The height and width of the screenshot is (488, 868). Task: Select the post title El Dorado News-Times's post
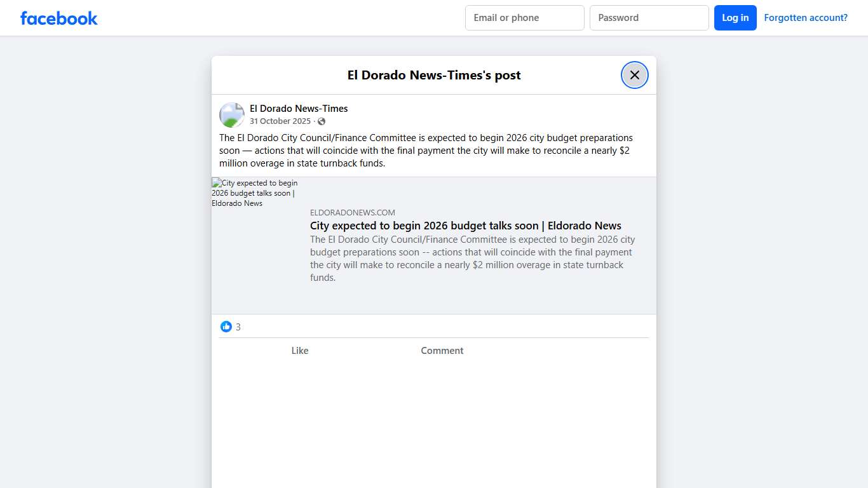(x=433, y=75)
